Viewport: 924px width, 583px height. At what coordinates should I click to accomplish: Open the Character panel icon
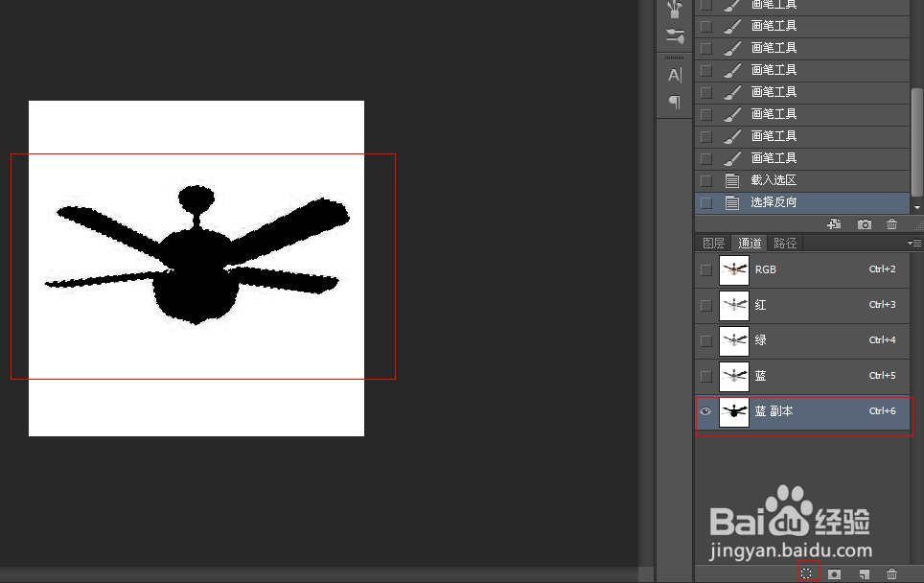675,75
